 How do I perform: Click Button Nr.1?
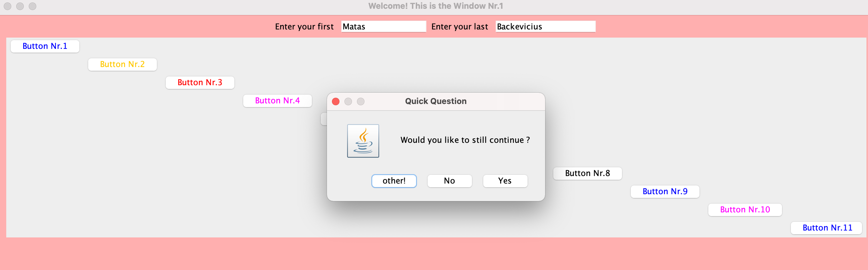point(45,46)
